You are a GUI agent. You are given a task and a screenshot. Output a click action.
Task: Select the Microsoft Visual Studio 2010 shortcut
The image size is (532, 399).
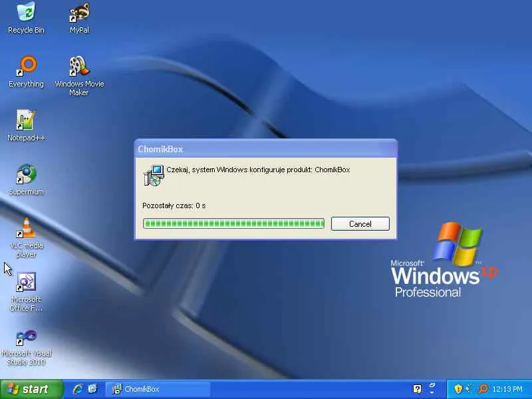coord(26,347)
